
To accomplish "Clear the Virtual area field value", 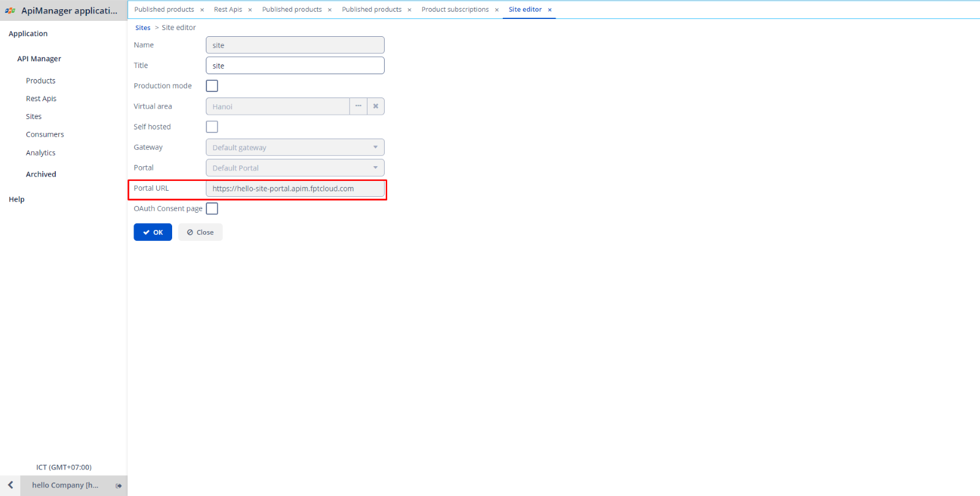I will click(x=375, y=106).
